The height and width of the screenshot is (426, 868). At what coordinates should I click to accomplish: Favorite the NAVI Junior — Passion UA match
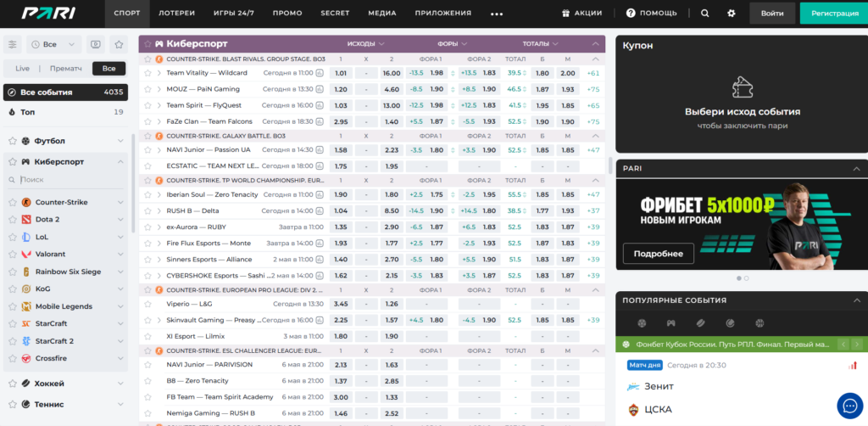(147, 150)
